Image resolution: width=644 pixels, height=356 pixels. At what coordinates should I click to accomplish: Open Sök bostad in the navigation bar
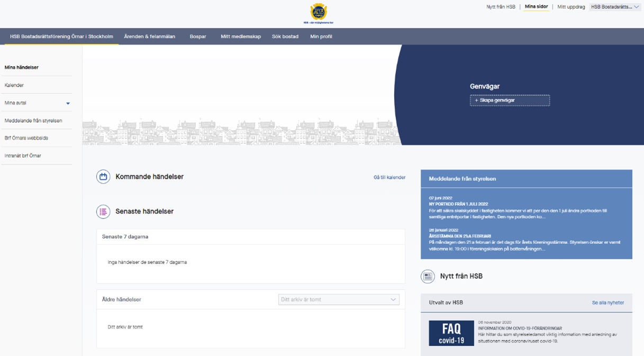point(285,36)
